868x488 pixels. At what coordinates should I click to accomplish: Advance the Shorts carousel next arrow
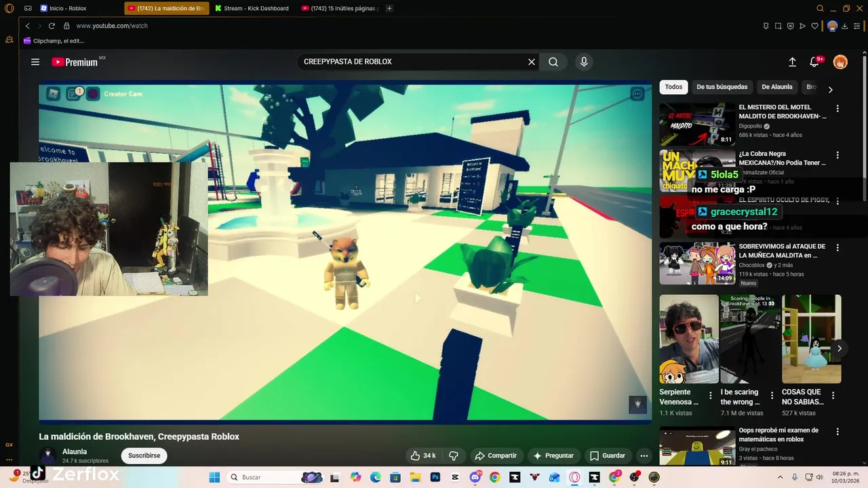pyautogui.click(x=839, y=348)
